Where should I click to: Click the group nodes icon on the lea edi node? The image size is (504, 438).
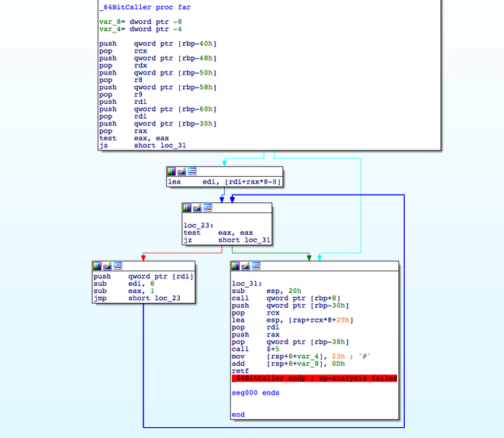[192, 171]
